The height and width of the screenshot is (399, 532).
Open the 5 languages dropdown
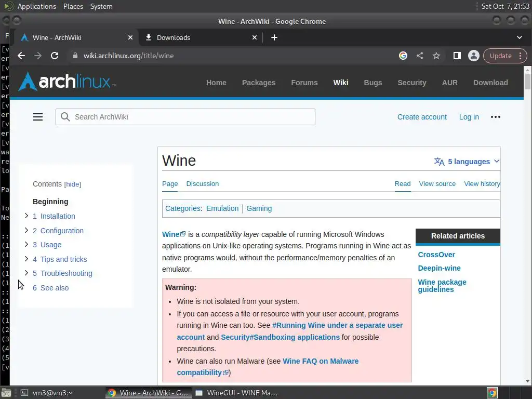(x=467, y=162)
